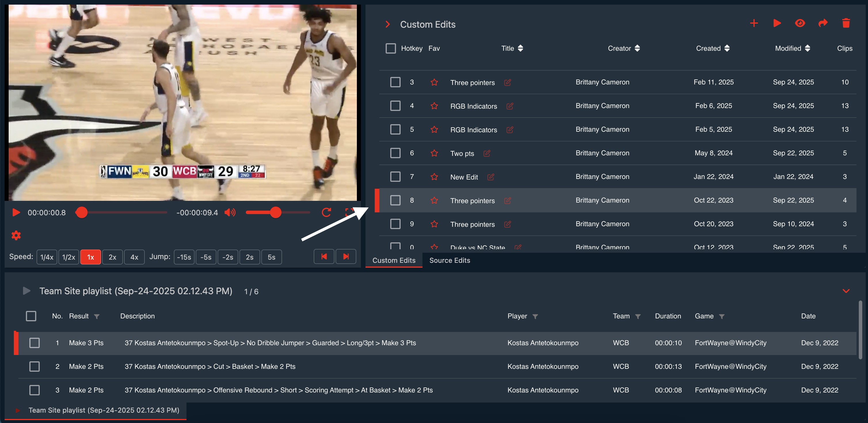This screenshot has width=868, height=423.
Task: Click the red gear settings icon
Action: [16, 235]
